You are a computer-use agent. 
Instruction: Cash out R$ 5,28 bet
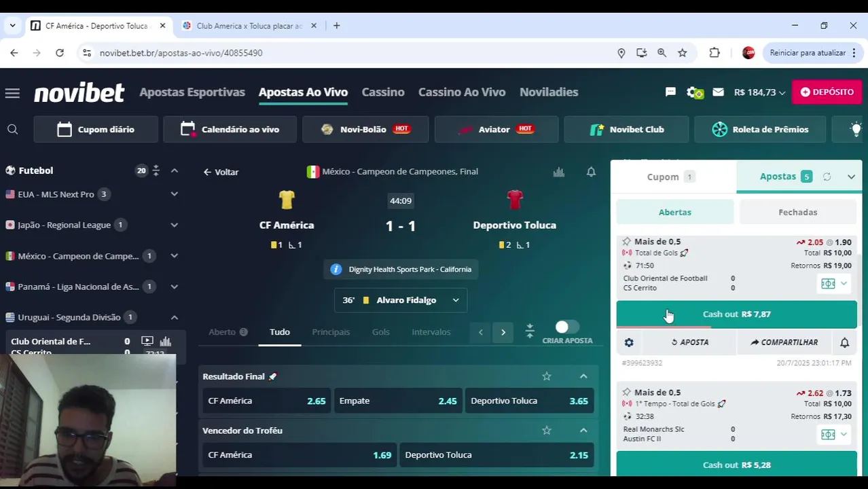pyautogui.click(x=736, y=465)
